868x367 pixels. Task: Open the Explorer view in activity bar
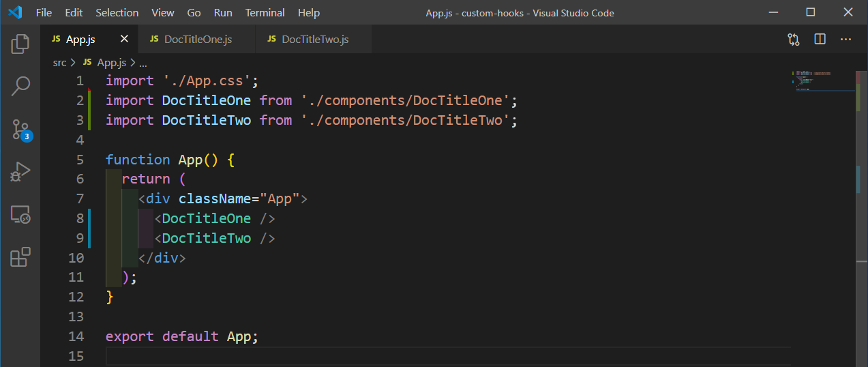click(20, 44)
